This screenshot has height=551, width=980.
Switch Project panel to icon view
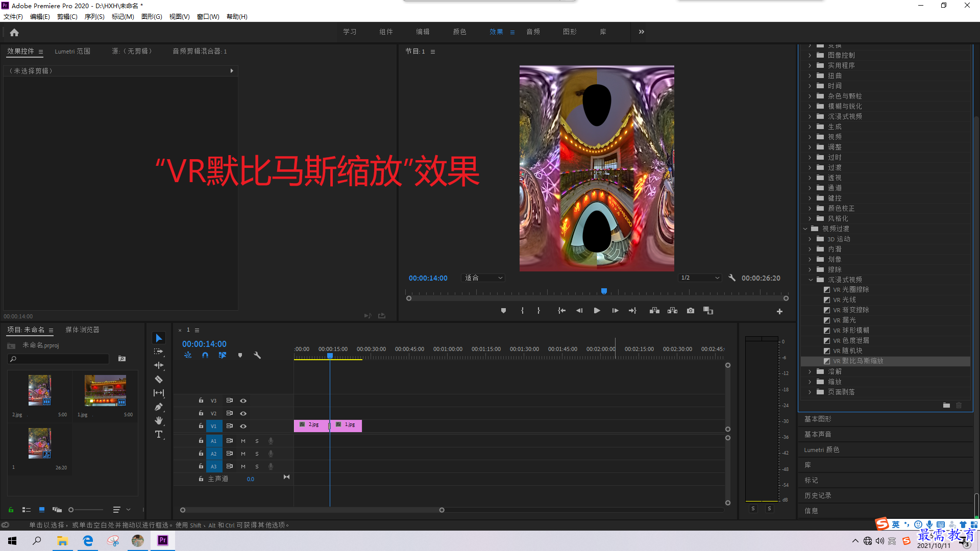coord(42,510)
